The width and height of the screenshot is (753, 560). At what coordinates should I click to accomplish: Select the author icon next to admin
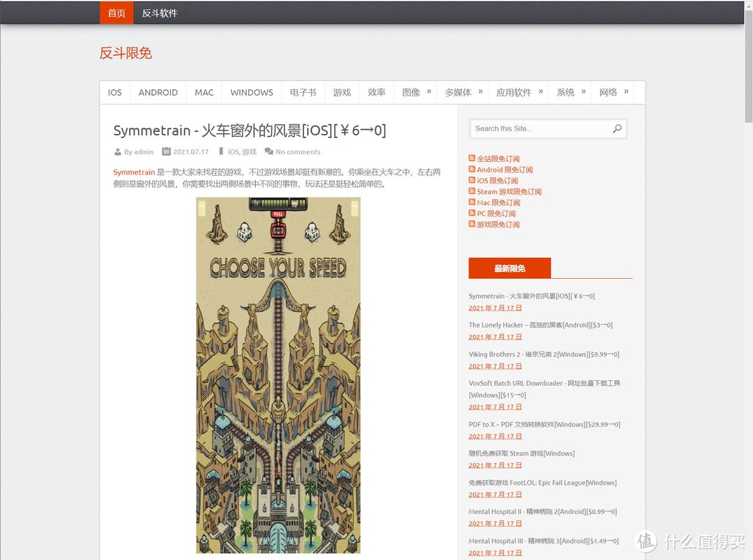click(118, 151)
